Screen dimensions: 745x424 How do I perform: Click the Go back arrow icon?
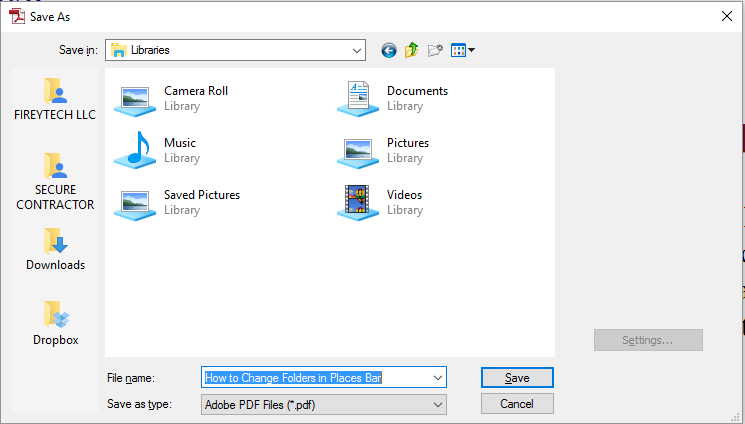click(389, 50)
